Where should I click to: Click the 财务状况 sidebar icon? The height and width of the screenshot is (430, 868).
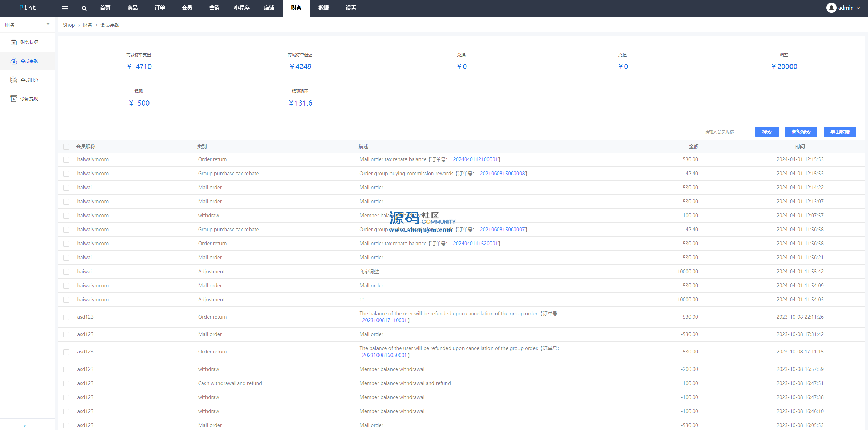tap(14, 42)
